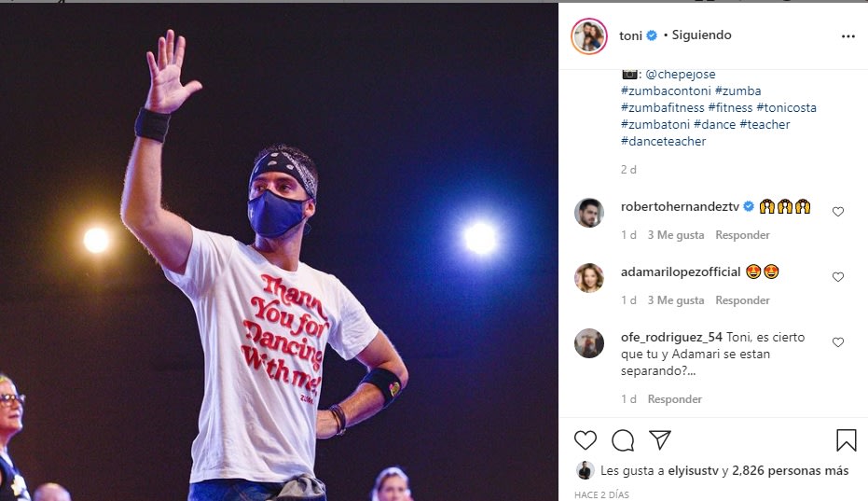Viewport: 868px width, 501px height.
Task: Share post via paper plane icon
Action: 659,440
